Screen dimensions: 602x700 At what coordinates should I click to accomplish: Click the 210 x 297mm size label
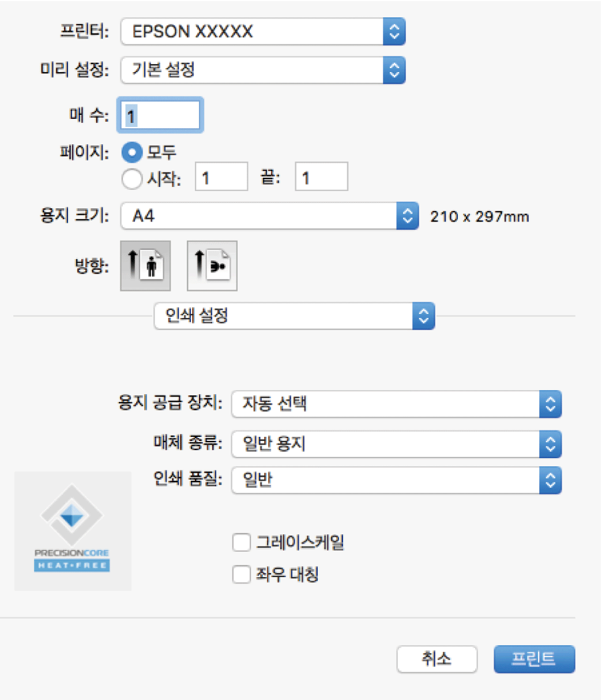[479, 217]
